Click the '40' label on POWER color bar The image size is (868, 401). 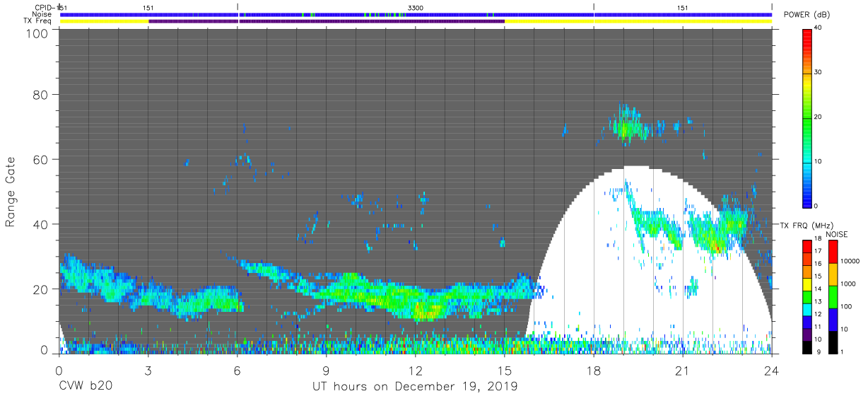819,28
